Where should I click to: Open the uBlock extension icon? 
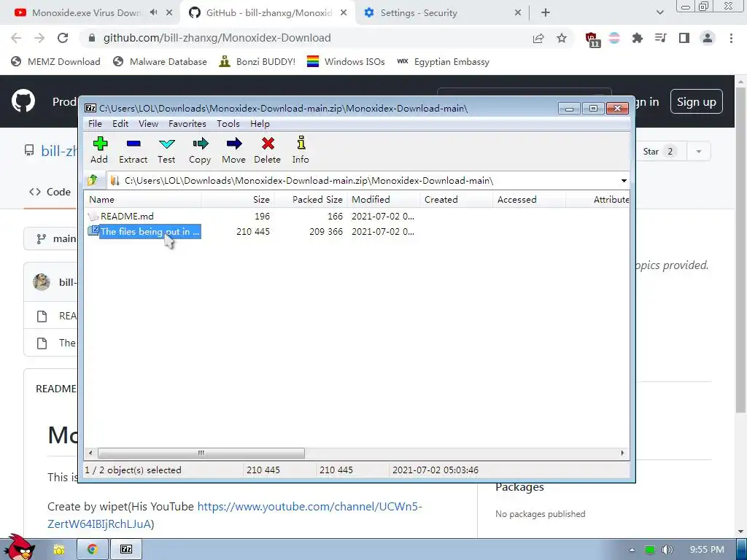tap(592, 39)
